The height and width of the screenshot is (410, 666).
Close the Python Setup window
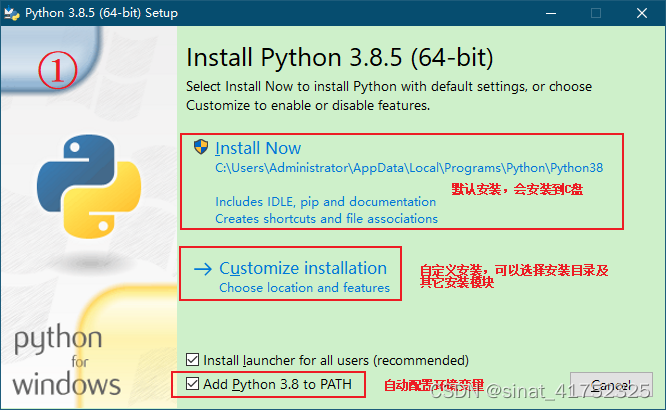click(642, 13)
